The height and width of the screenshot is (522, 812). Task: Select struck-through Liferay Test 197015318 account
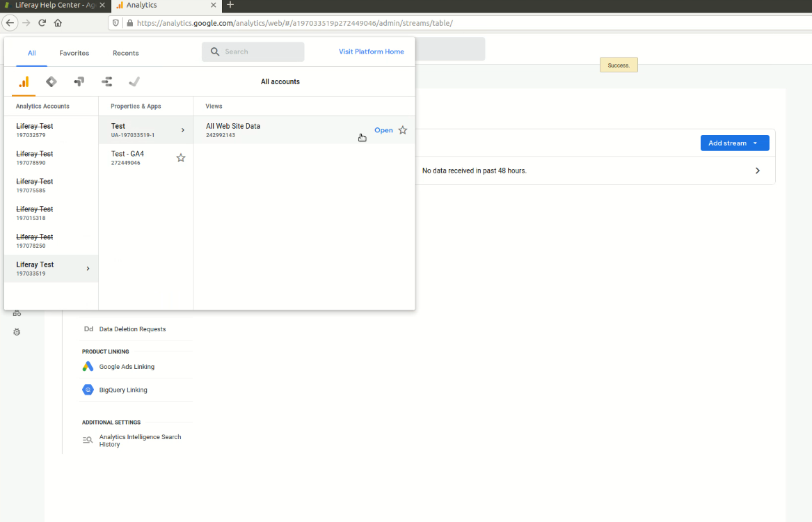point(51,214)
